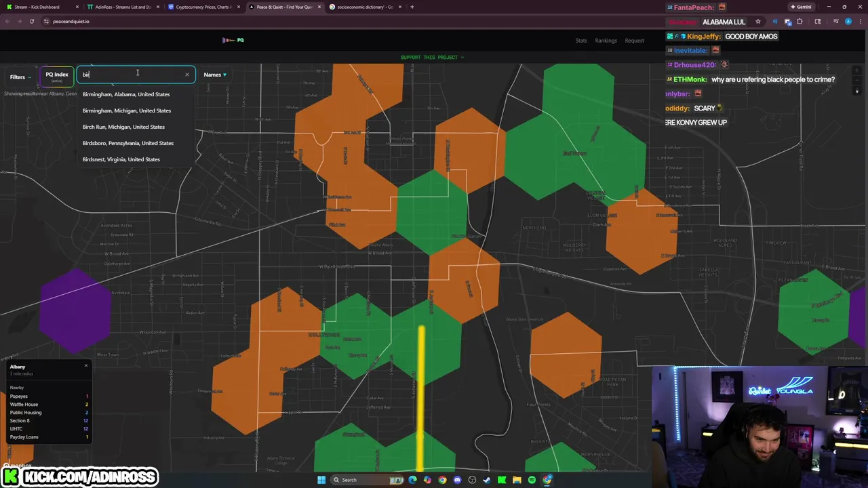The image size is (868, 488).
Task: Expand the Support This Project dropdown
Action: tap(432, 57)
